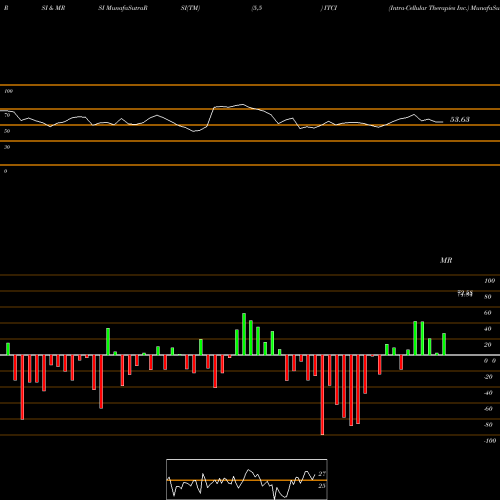Click the 40 label on MR axis
Screen dimensions: 500x500
[488, 329]
